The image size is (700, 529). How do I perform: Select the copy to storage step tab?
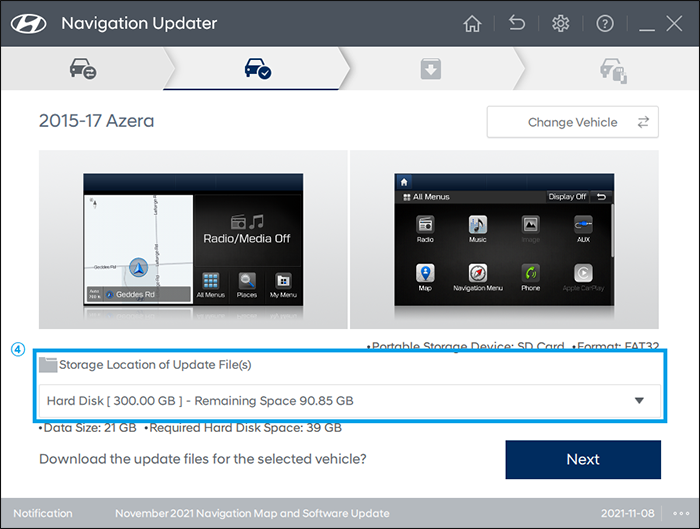tap(612, 69)
